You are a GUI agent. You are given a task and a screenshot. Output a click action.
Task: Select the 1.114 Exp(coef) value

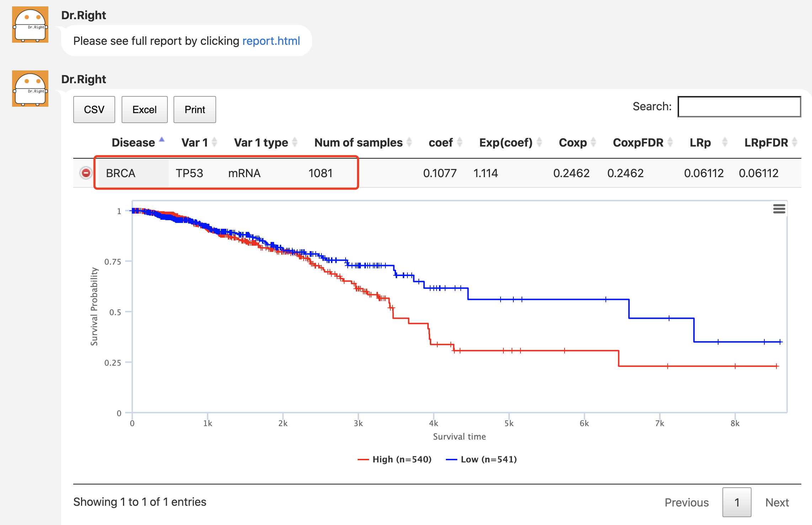485,173
